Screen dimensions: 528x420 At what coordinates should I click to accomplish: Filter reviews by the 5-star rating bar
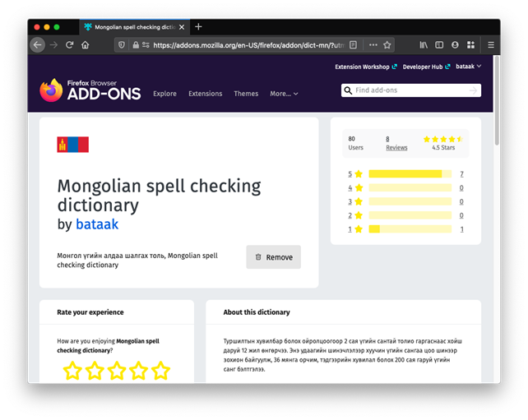point(409,174)
